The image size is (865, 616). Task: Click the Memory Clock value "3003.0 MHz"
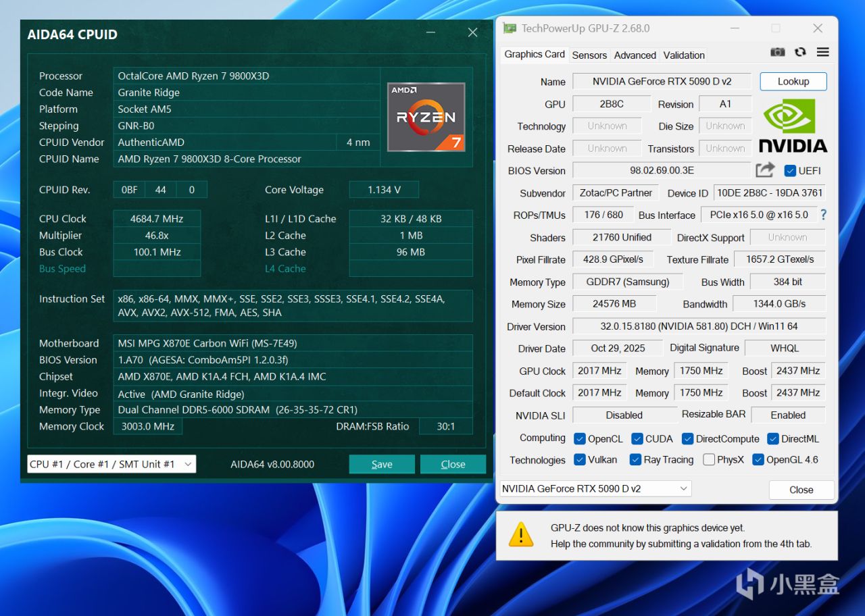point(148,426)
